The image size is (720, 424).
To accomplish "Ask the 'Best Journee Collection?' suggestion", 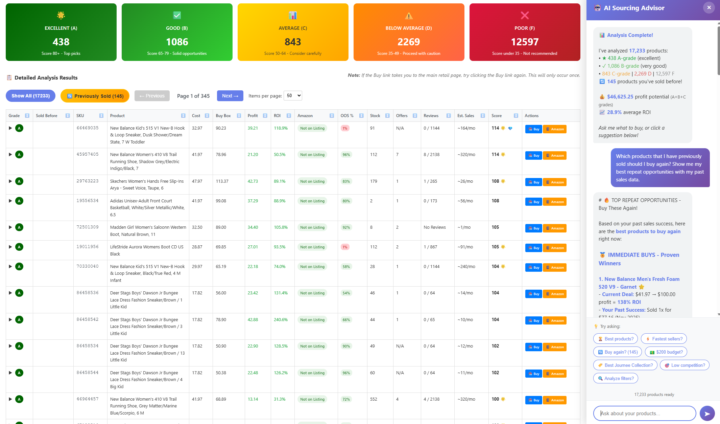I will click(x=625, y=365).
